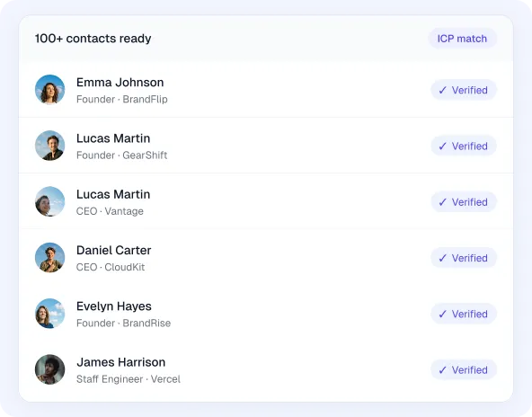Click the James Harrison name
Viewport: 532px width, 417px height.
[x=120, y=362]
